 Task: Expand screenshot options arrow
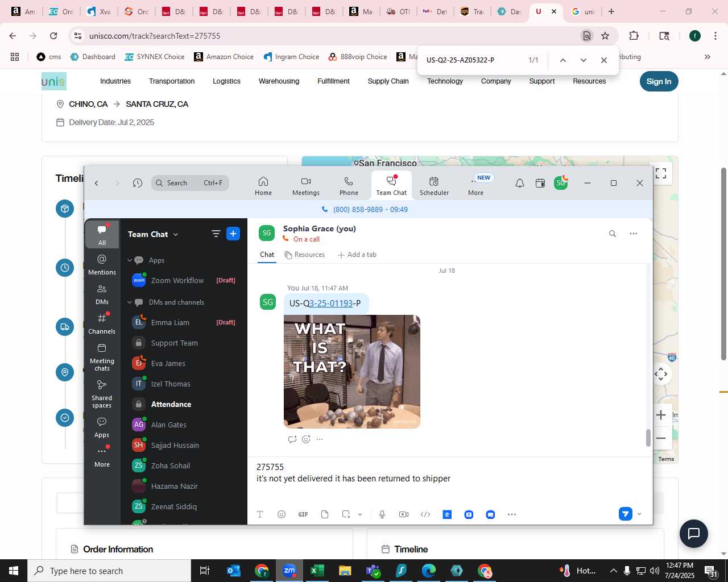[x=360, y=514]
